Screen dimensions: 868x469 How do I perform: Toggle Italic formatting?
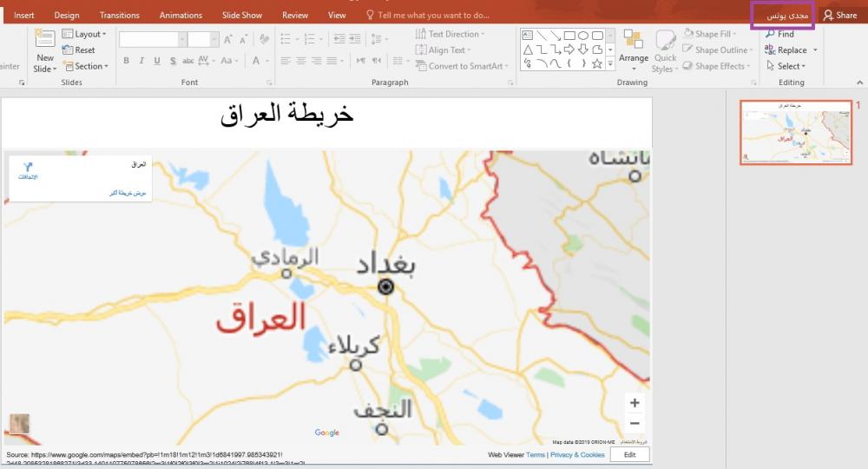pos(141,61)
